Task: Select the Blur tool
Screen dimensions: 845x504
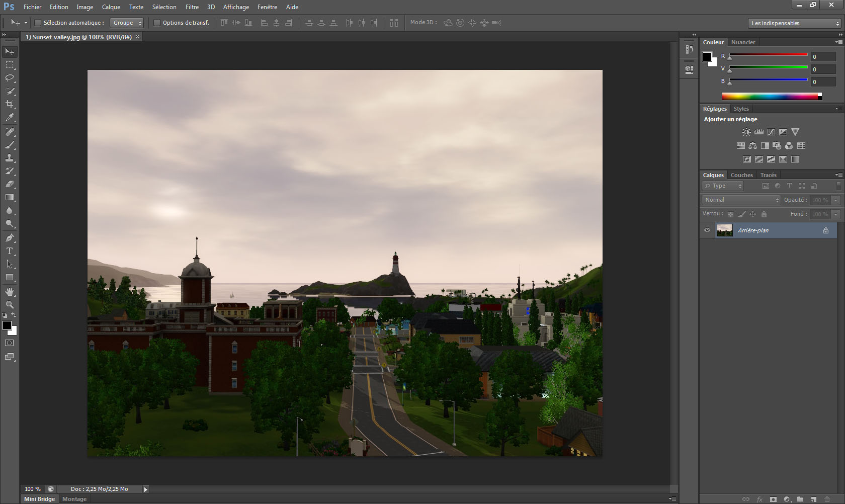Action: [x=10, y=210]
